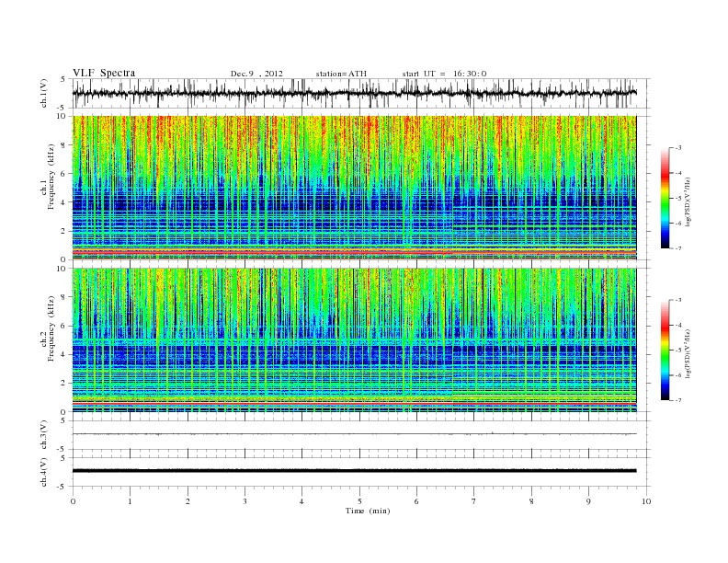The image size is (728, 563).
Task: Click inside the ch.2 spectrogram panel
Action: click(354, 340)
